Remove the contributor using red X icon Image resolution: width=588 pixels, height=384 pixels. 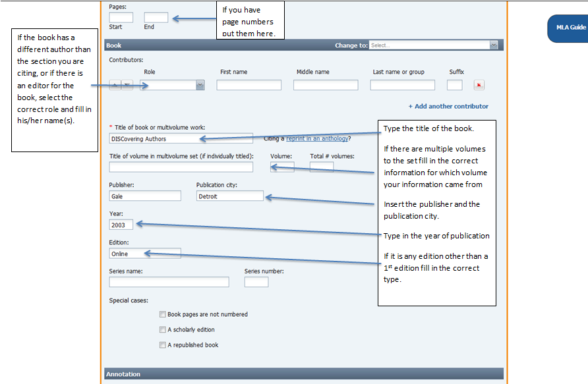point(479,85)
